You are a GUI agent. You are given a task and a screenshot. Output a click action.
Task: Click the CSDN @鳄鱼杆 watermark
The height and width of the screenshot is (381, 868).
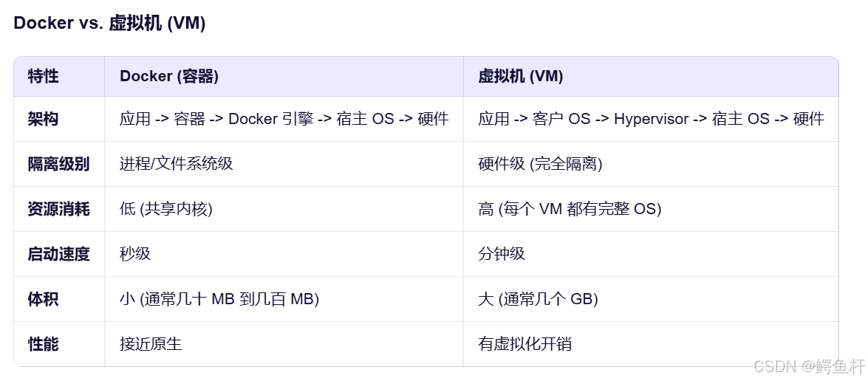click(x=810, y=365)
